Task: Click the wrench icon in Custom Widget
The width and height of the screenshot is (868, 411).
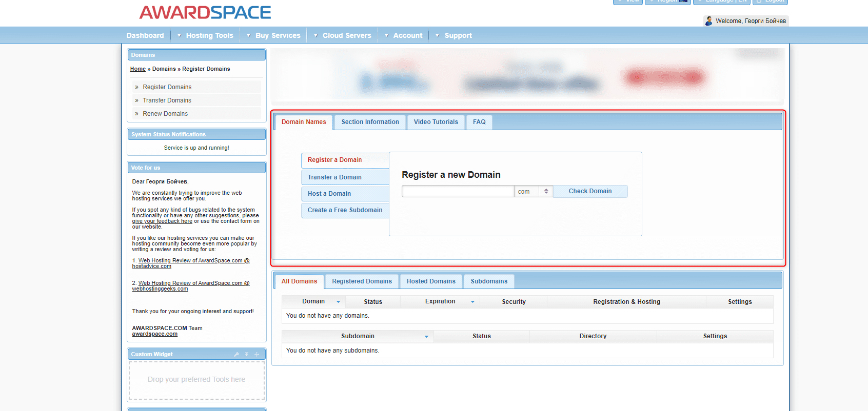Action: (236, 354)
